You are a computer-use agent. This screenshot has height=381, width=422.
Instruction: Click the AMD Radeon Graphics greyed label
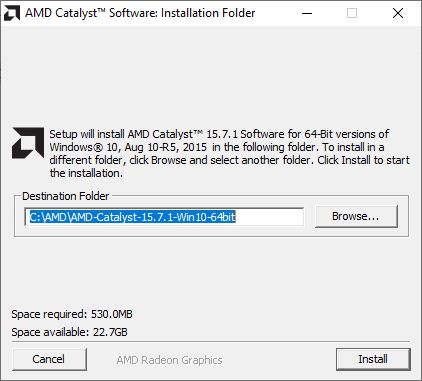pyautogui.click(x=169, y=360)
